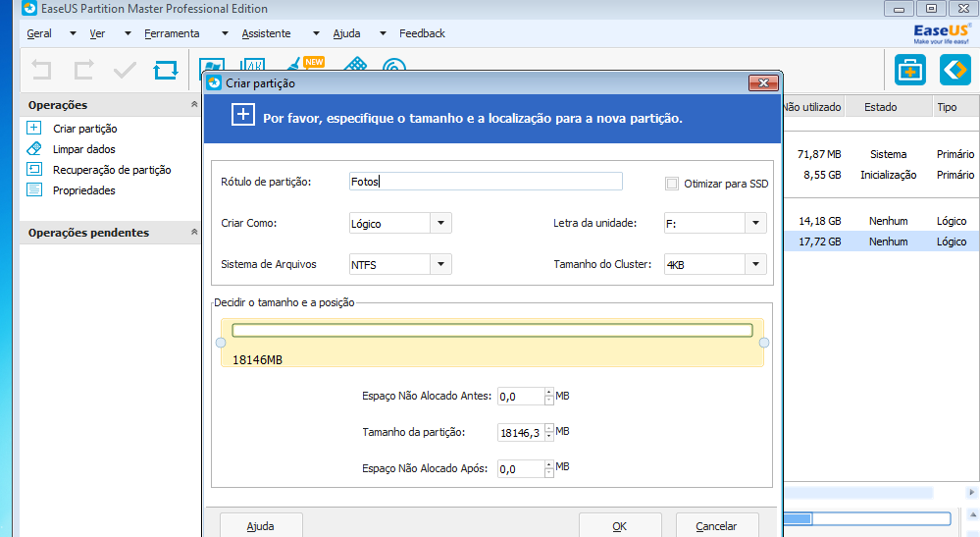Click the Espaço Não Alocado Antes field
This screenshot has height=537, width=980.
click(x=521, y=397)
